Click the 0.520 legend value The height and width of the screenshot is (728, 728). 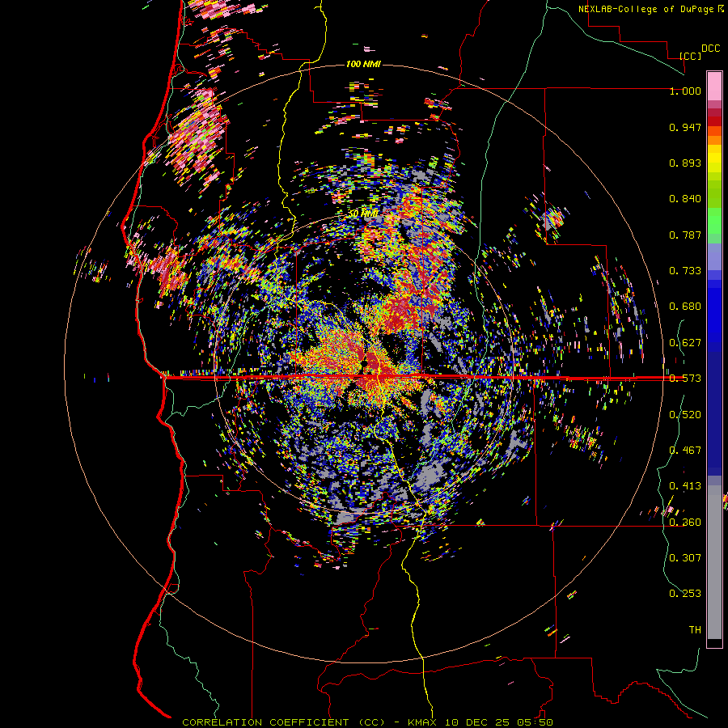pos(685,415)
